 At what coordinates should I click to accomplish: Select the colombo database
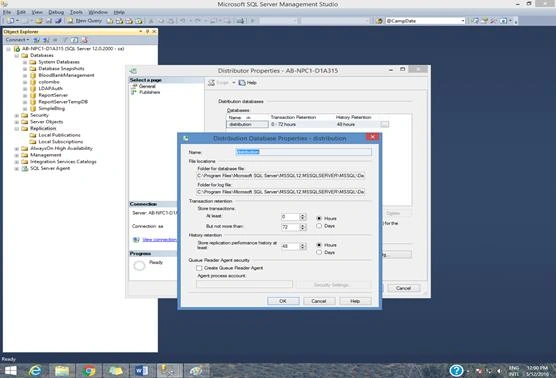[49, 82]
